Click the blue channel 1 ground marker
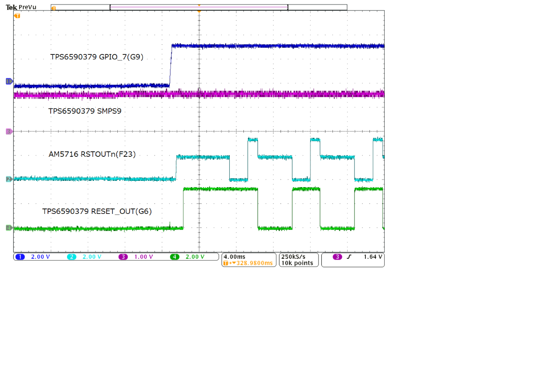The image size is (552, 392). click(9, 81)
